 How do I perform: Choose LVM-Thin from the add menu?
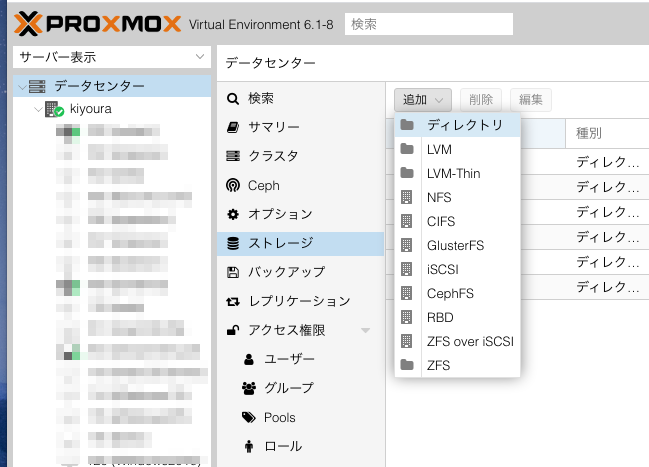coord(457,173)
